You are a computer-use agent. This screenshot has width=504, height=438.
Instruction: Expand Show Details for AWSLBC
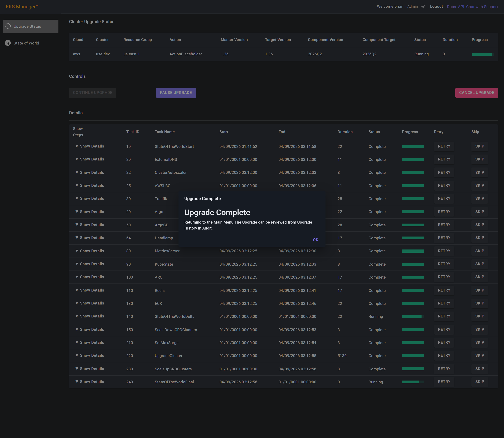click(x=90, y=186)
